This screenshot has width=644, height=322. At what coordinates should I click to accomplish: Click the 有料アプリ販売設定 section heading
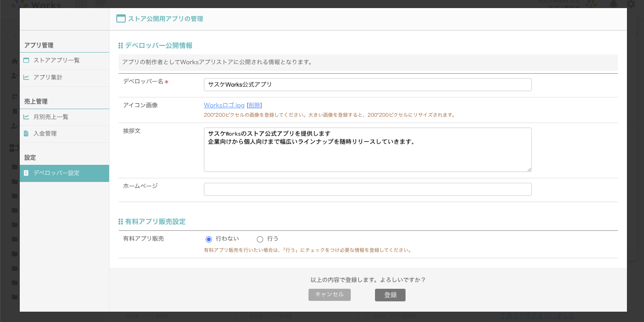tap(155, 221)
